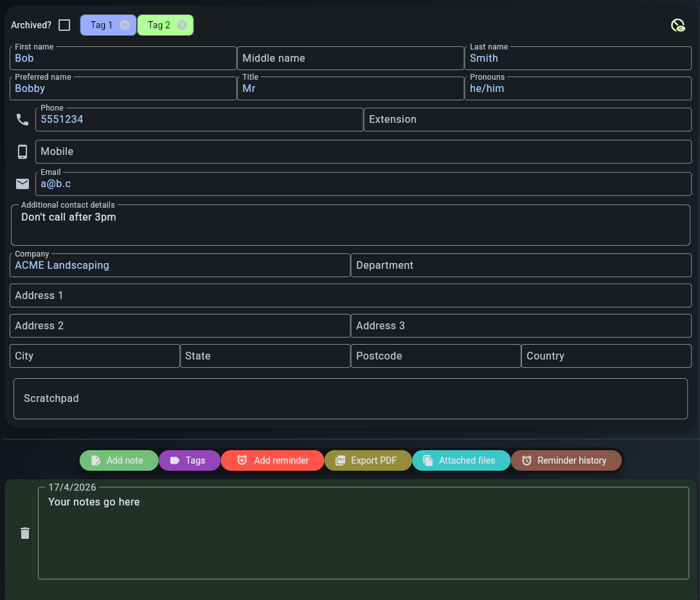Focus the Department field
Viewport: 700px width, 600px height.
[x=521, y=266]
